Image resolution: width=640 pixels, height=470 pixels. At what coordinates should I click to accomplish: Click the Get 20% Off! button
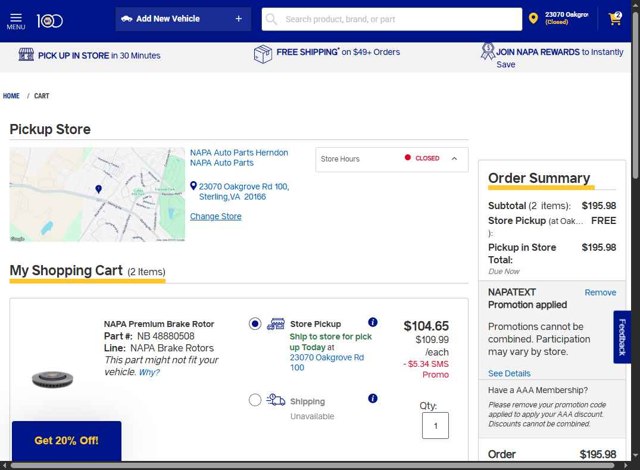[67, 441]
